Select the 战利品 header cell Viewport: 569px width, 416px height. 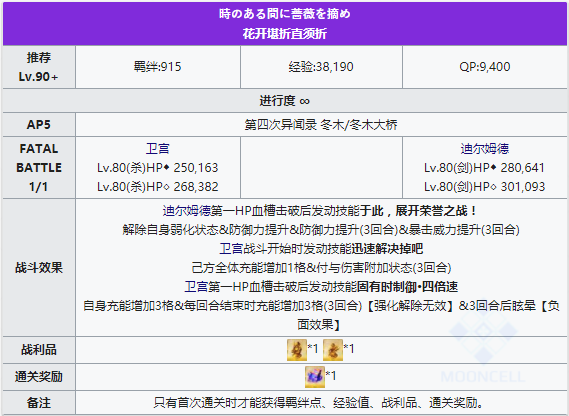point(39,350)
